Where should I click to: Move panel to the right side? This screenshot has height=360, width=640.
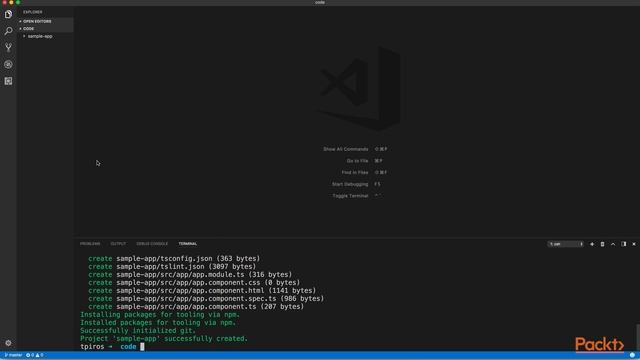click(624, 244)
